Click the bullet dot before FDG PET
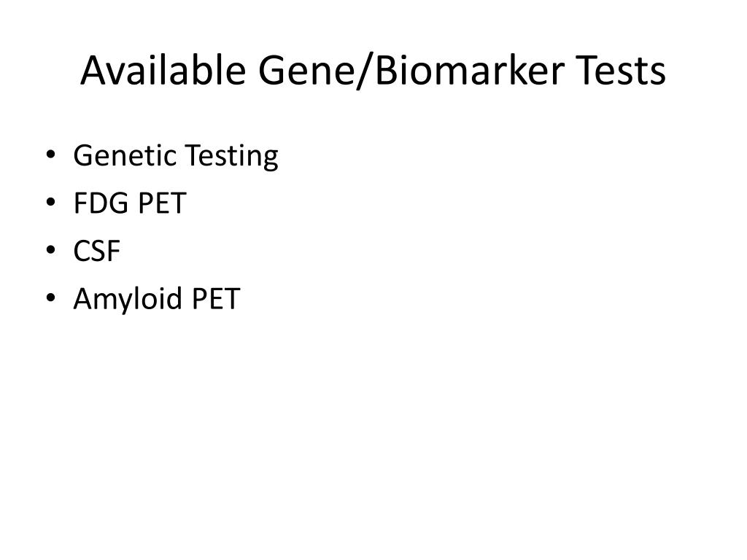Viewport: 747px width, 560px height. point(51,203)
